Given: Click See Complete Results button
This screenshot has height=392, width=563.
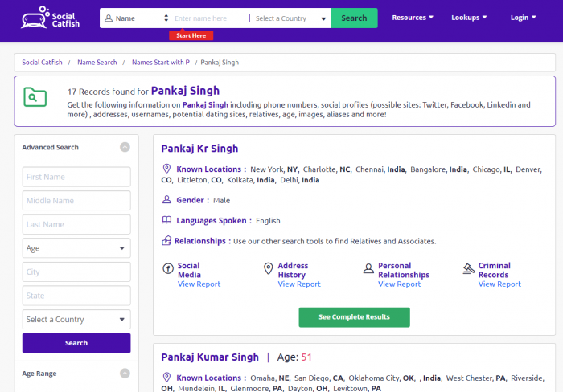Looking at the screenshot, I should (354, 317).
